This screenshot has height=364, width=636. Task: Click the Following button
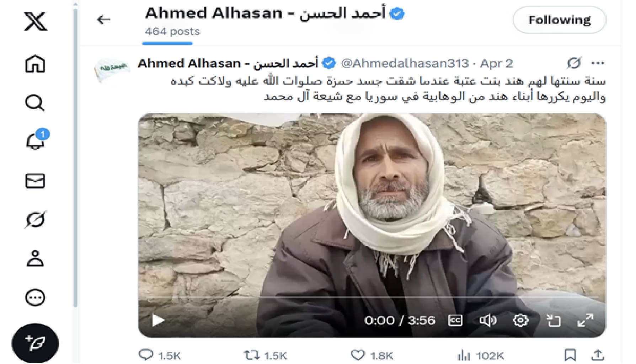tap(559, 20)
